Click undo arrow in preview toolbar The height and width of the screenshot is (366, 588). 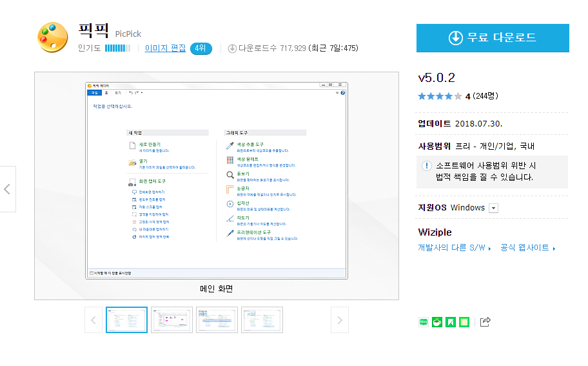130,93
